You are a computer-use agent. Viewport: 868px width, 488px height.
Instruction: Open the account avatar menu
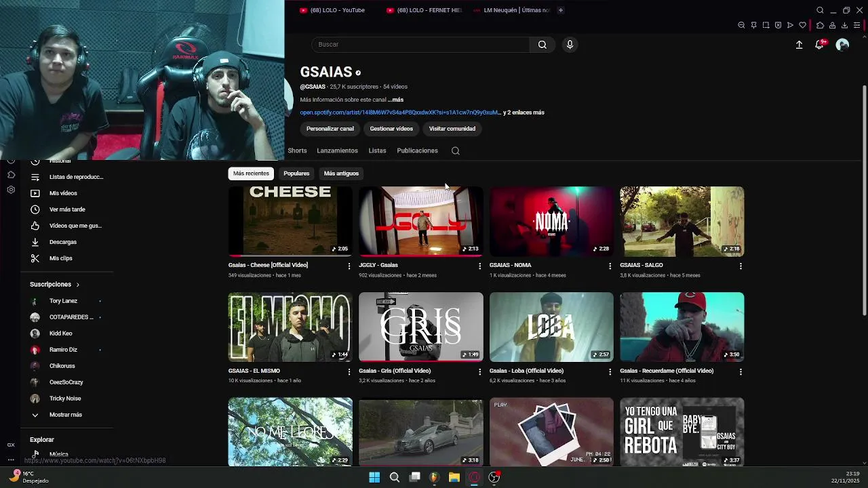pyautogui.click(x=842, y=45)
